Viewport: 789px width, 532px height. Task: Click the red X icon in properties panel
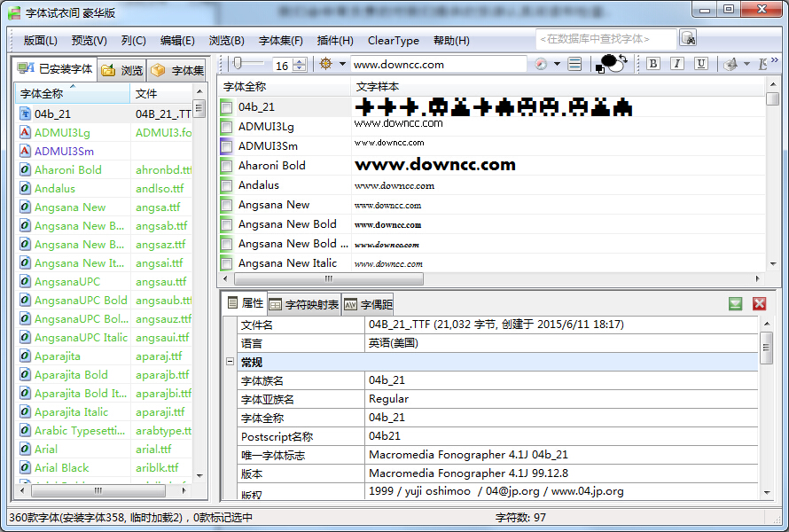click(760, 303)
